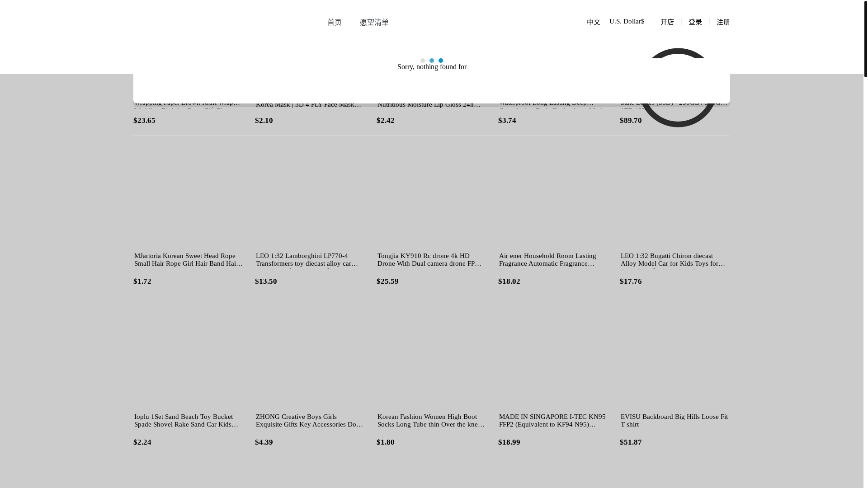868x488 pixels.
Task: Click the $2.24 sand toy price
Action: pos(142,442)
